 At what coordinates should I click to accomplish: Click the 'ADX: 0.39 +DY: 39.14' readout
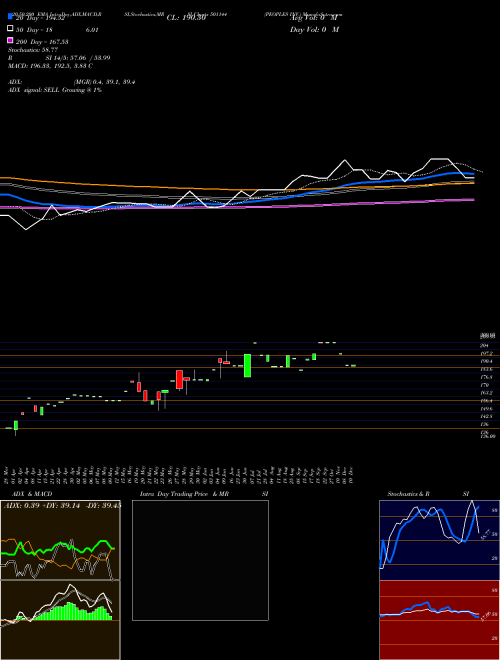click(x=42, y=506)
